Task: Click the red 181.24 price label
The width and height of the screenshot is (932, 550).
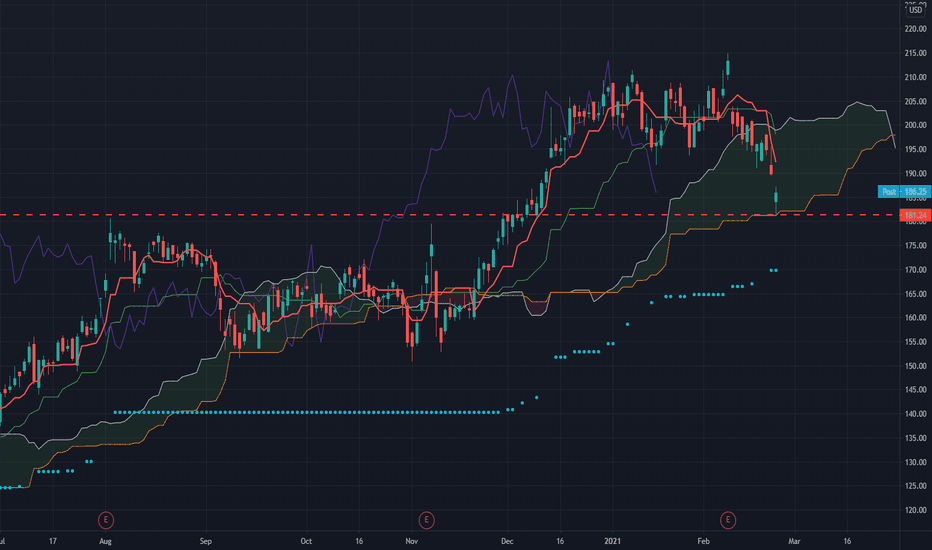Action: 915,215
